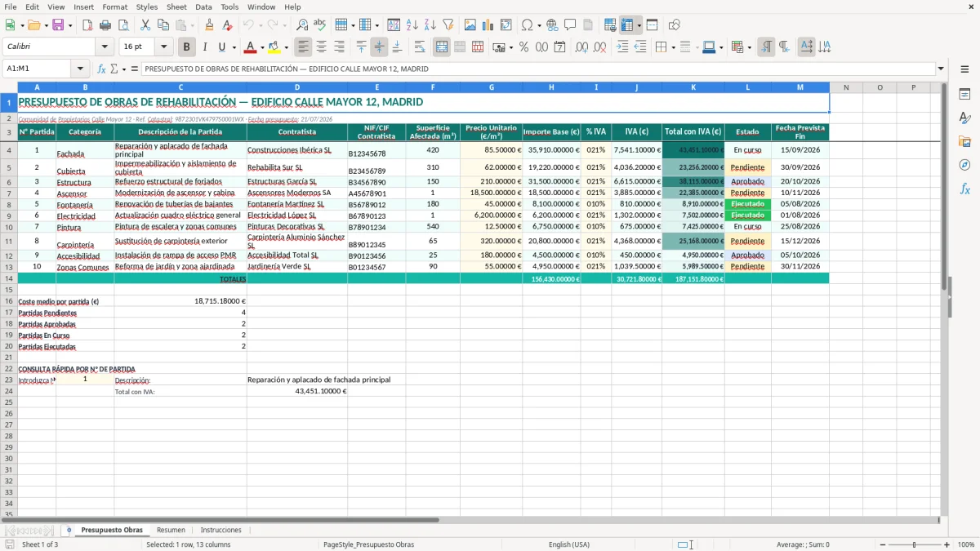
Task: Click the Sort dialog icon
Action: point(394,25)
